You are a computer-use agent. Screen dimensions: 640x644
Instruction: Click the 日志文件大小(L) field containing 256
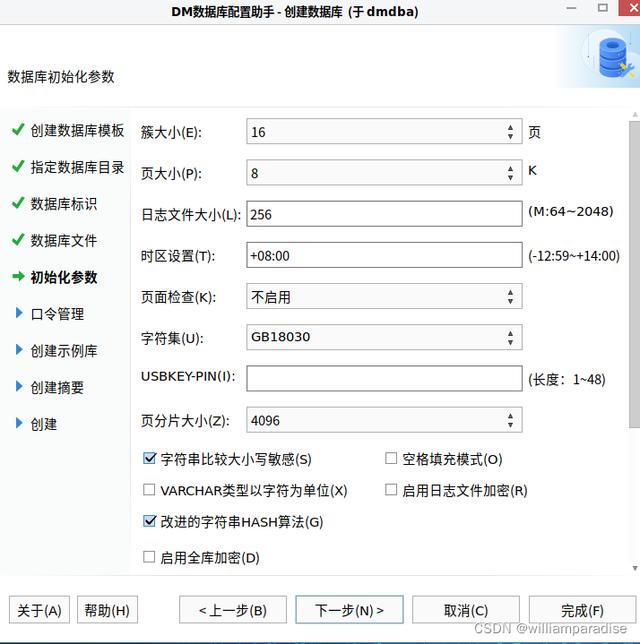pyautogui.click(x=384, y=214)
